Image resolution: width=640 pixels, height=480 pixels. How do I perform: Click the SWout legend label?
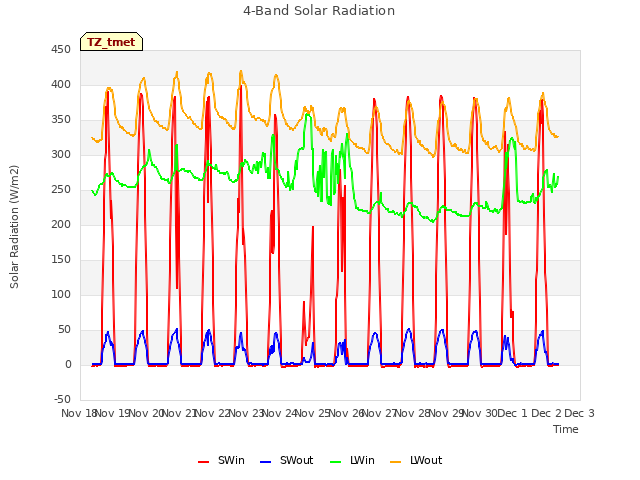click(296, 460)
